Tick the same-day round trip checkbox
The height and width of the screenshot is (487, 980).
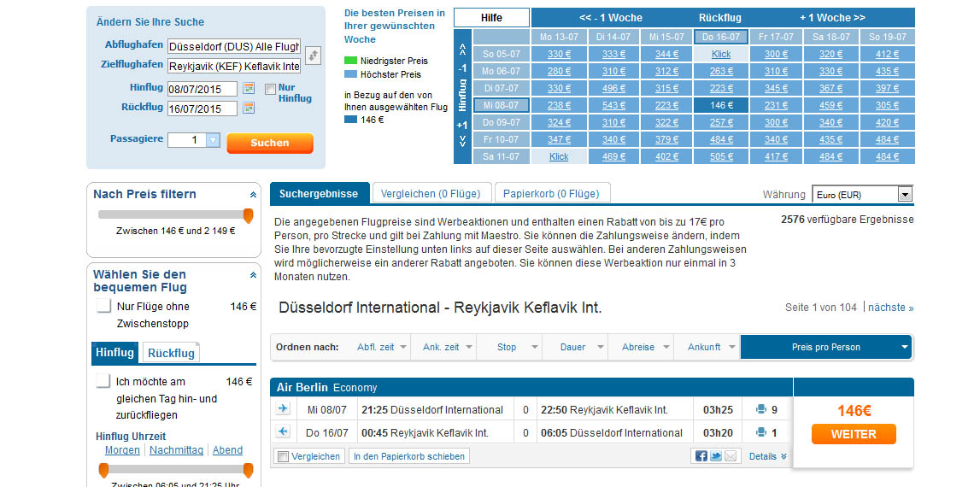pyautogui.click(x=103, y=381)
